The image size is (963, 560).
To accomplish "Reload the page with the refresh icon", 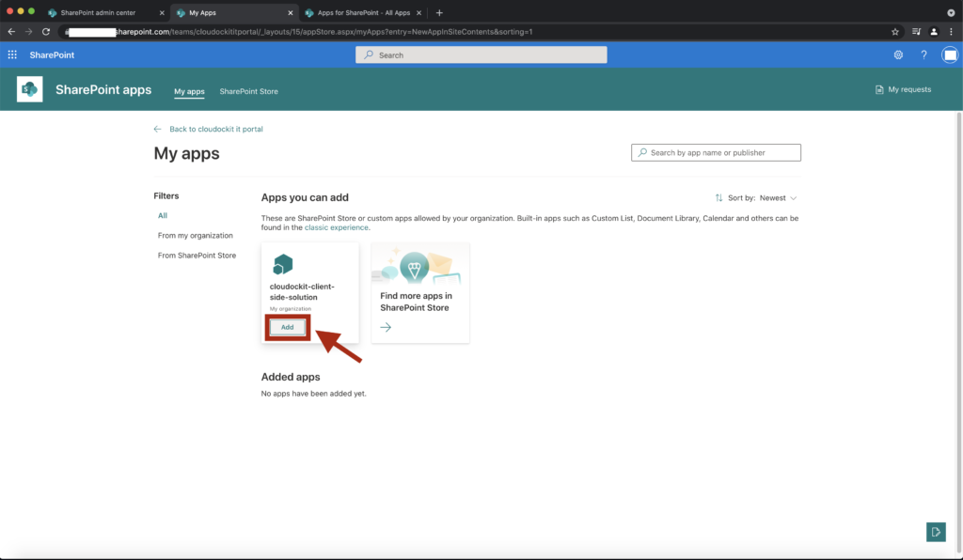I will click(x=46, y=31).
